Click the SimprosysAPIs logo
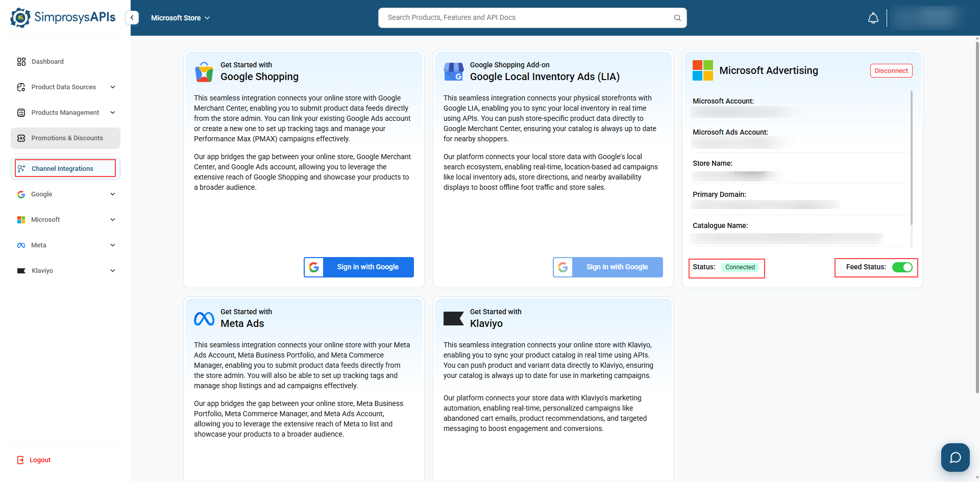 click(x=63, y=17)
